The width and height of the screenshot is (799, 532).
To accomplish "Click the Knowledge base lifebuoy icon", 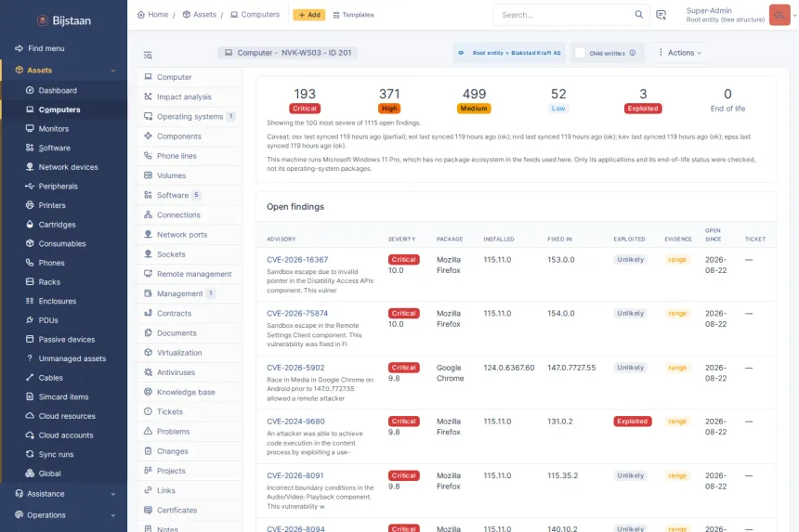I will [149, 392].
